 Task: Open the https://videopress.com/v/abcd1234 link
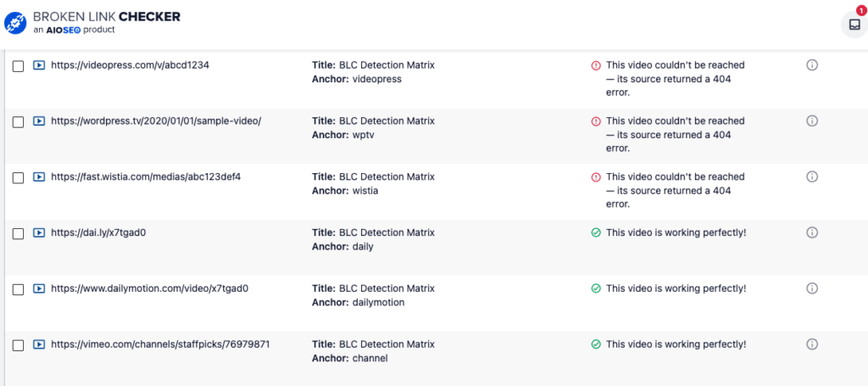[x=130, y=65]
